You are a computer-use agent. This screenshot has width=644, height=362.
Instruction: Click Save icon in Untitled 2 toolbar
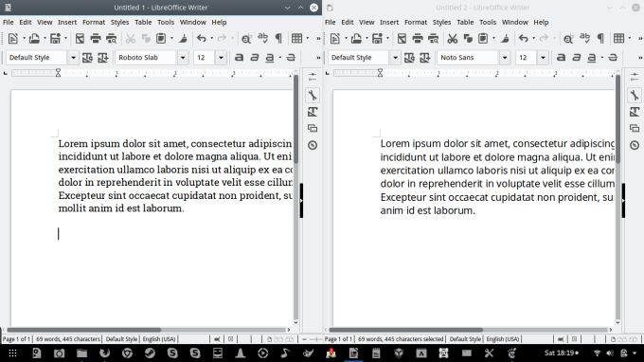coord(377,39)
